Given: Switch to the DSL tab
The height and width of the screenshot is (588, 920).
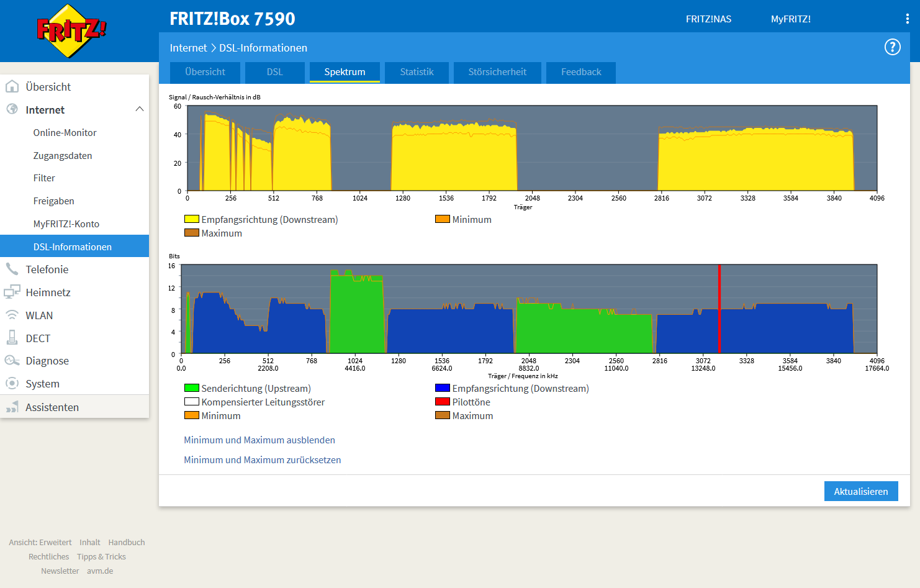Looking at the screenshot, I should click(x=275, y=72).
